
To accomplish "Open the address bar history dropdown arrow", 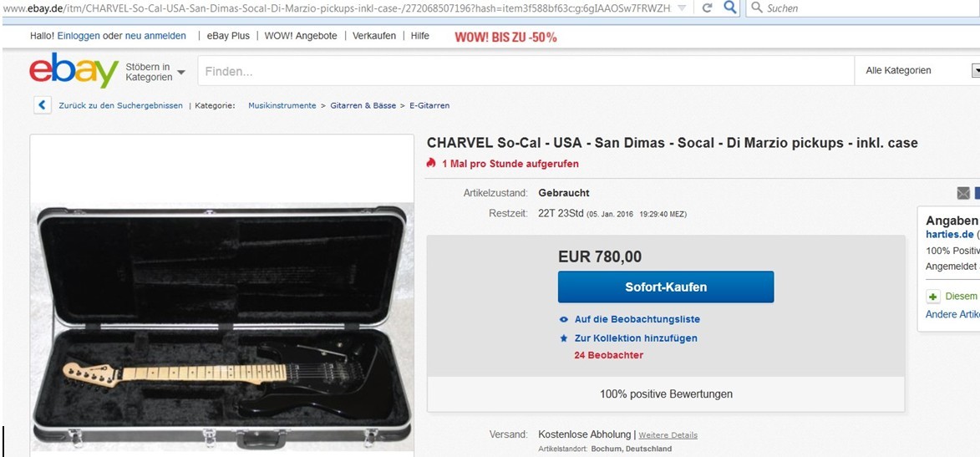I will coord(681,8).
